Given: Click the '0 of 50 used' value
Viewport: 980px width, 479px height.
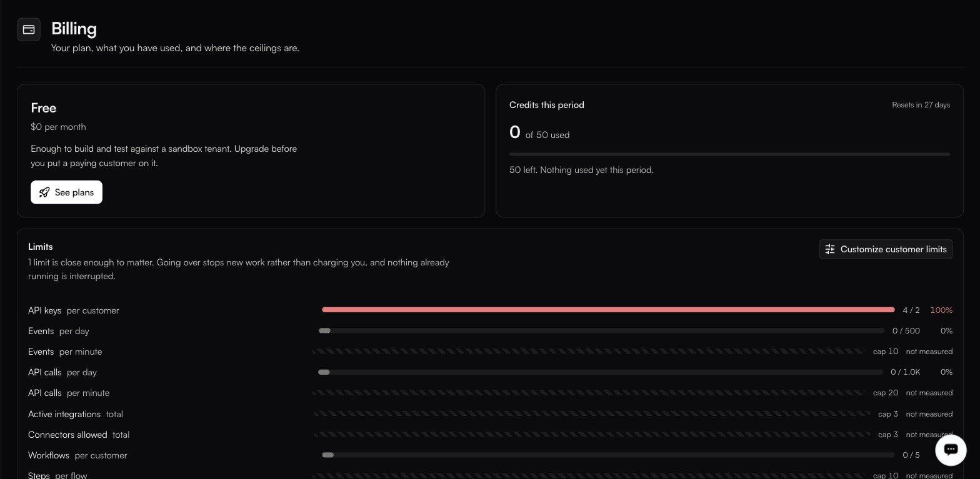Looking at the screenshot, I should [x=539, y=132].
